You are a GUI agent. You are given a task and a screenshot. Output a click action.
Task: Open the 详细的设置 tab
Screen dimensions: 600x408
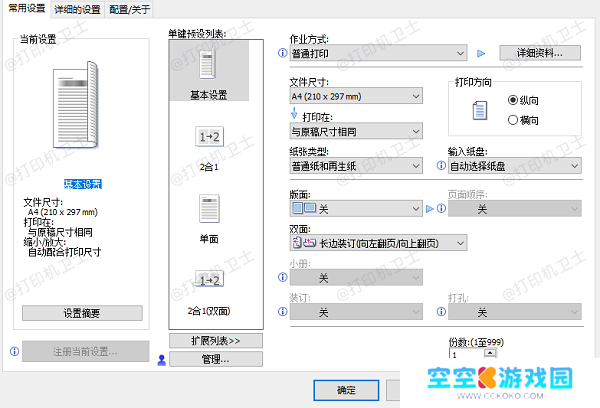click(x=77, y=9)
